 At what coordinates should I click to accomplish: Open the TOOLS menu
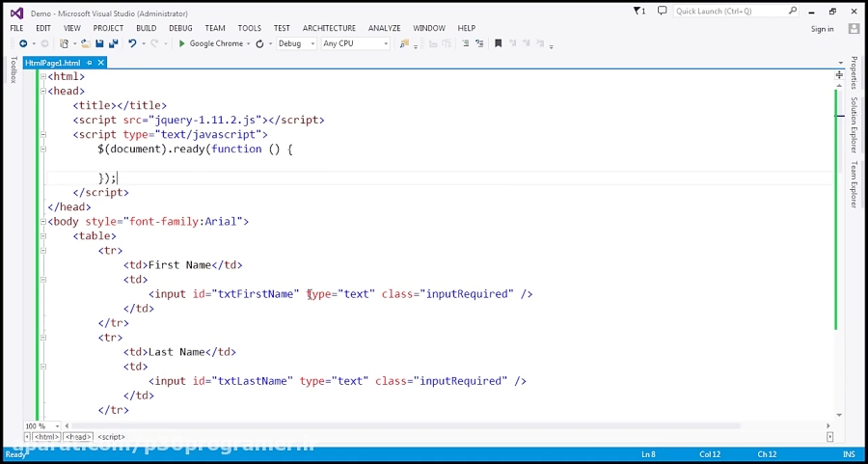point(250,28)
